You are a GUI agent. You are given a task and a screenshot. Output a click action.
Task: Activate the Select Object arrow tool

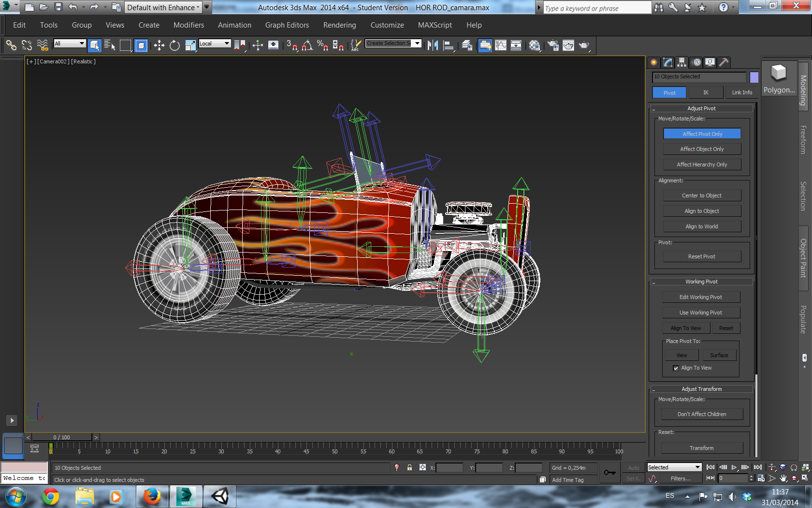[95, 45]
